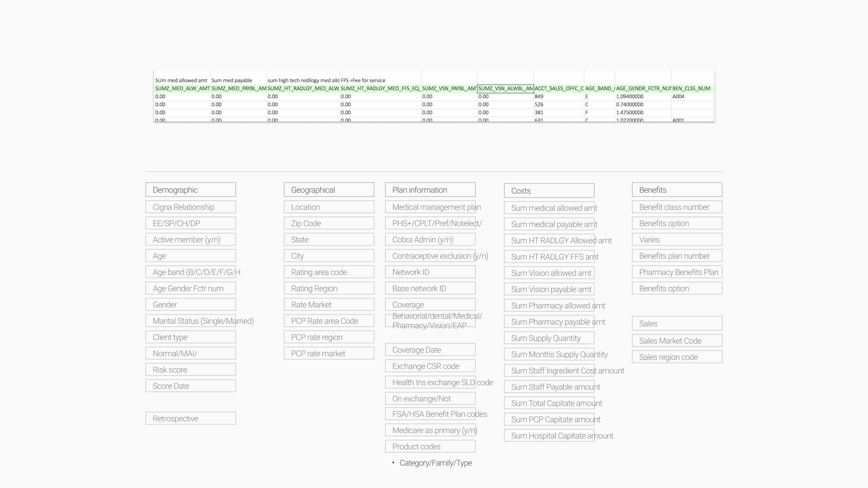Click the Sales Market Code box
The image size is (868, 488).
(677, 341)
